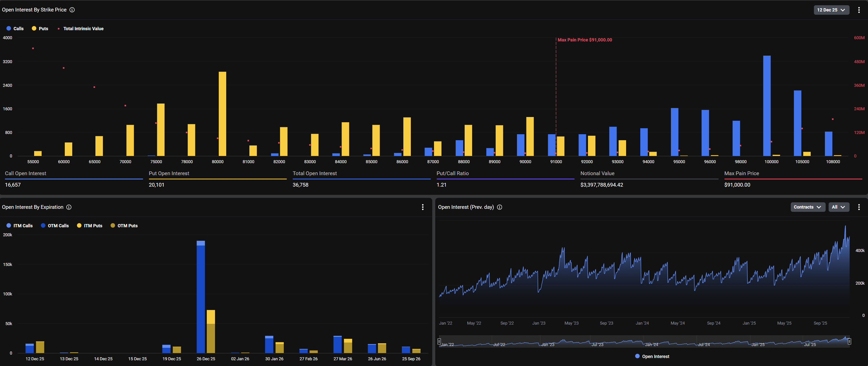This screenshot has width=868, height=366.
Task: Grab the left range handle of the navigator
Action: tap(439, 341)
